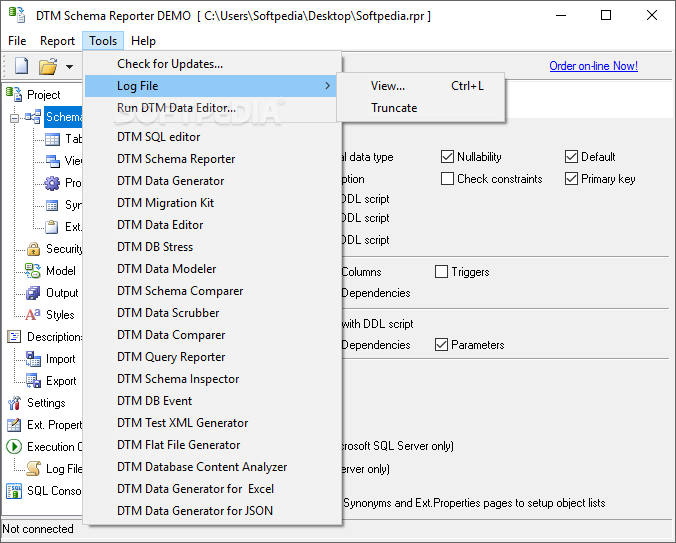Select the Output icon in the tree

[x=33, y=293]
